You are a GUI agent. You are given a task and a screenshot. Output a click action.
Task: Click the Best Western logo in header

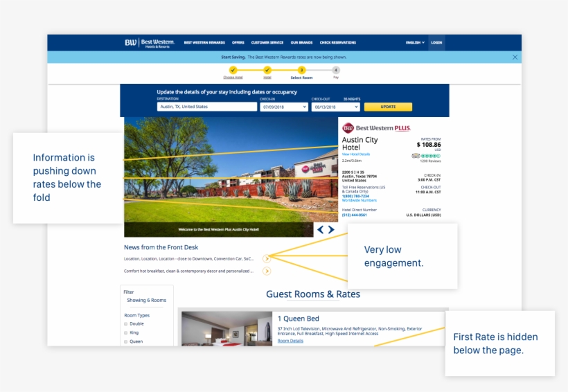click(x=150, y=43)
